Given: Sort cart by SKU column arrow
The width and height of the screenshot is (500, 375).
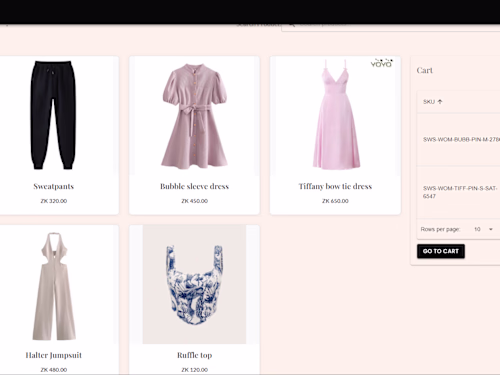Looking at the screenshot, I should [x=440, y=102].
